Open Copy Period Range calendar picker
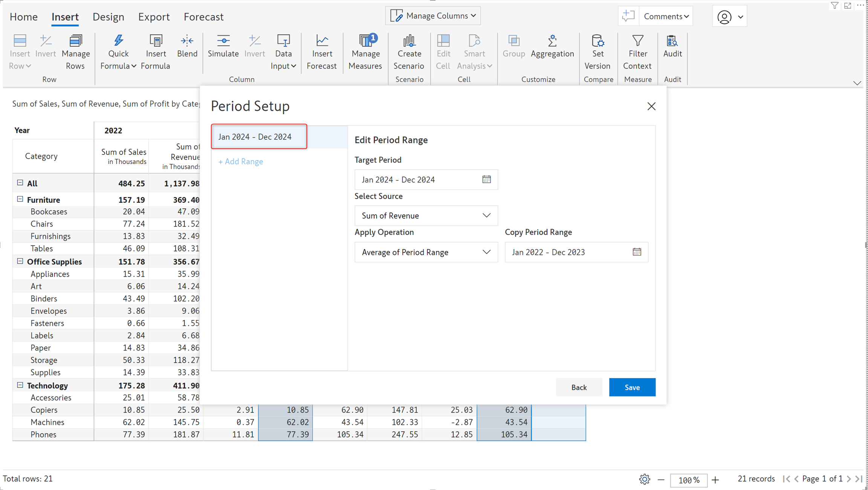This screenshot has width=868, height=490. pyautogui.click(x=637, y=252)
